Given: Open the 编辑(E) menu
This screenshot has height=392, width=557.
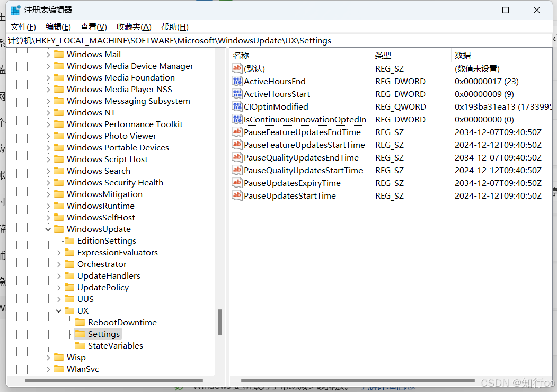Looking at the screenshot, I should 58,27.
